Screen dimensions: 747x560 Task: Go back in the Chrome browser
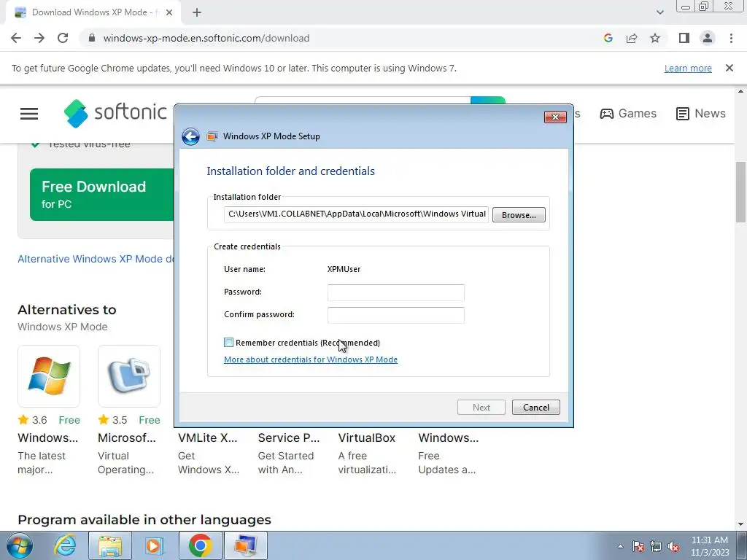(16, 38)
